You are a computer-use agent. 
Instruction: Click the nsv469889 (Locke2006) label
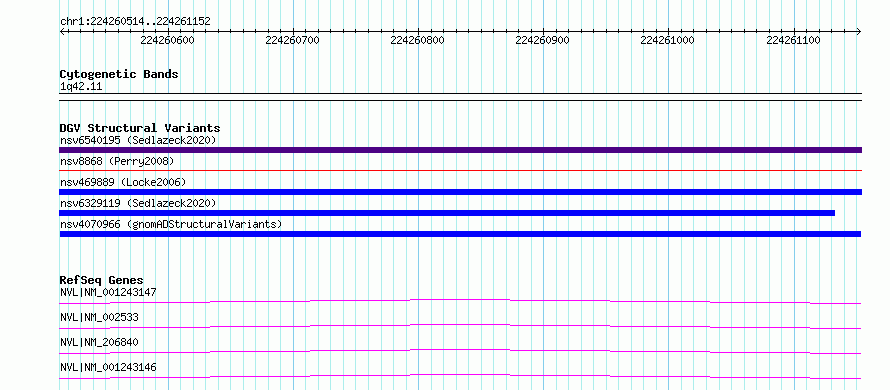coord(123,182)
